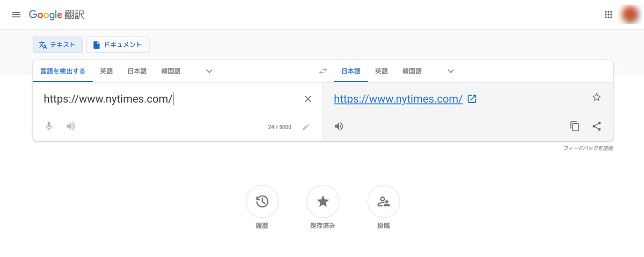The width and height of the screenshot is (644, 257).
Task: Choose 韓国語 as source language
Action: tap(171, 71)
